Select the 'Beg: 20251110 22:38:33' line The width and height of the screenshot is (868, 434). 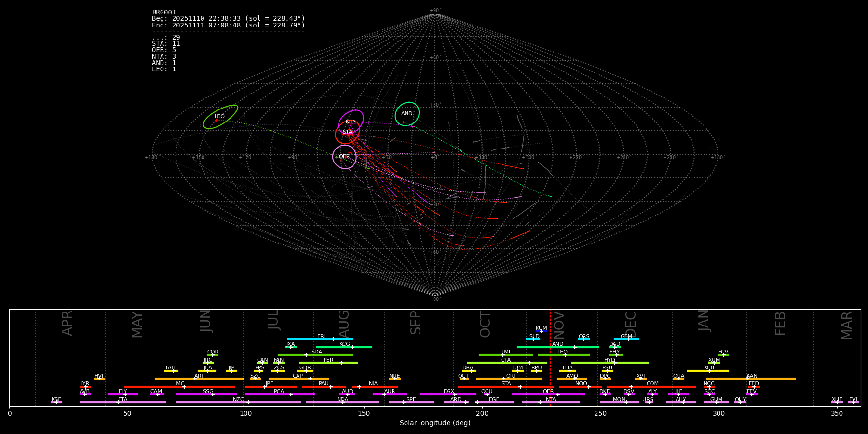coord(229,19)
